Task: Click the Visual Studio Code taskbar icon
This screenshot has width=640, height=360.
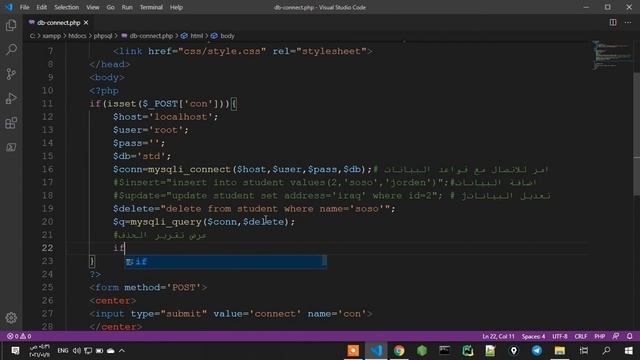Action: (x=376, y=351)
